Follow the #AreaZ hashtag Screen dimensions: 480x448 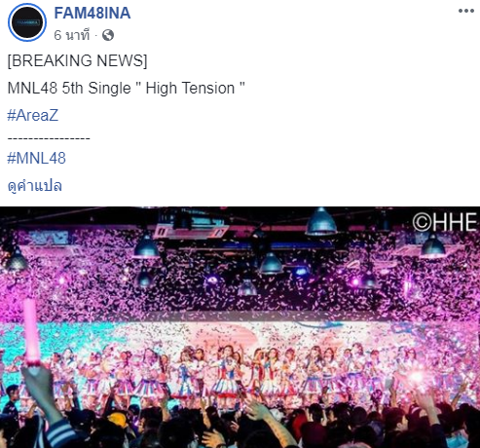33,116
